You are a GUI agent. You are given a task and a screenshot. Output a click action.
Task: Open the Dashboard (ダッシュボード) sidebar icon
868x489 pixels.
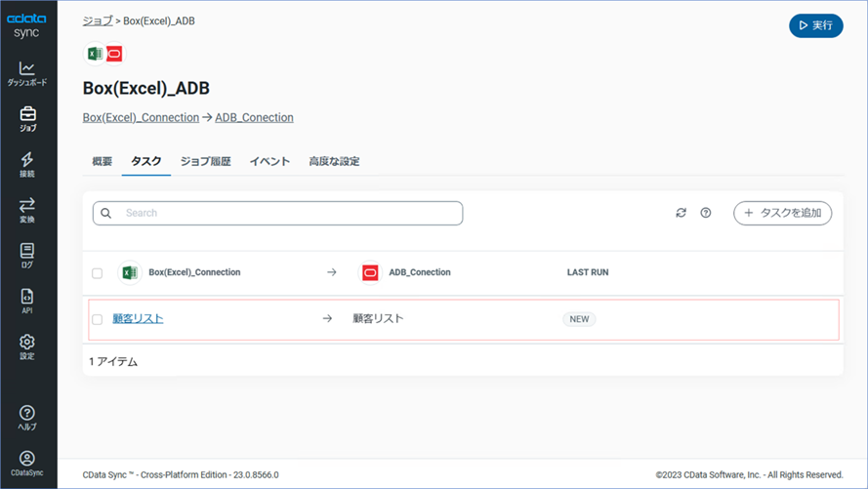(26, 73)
